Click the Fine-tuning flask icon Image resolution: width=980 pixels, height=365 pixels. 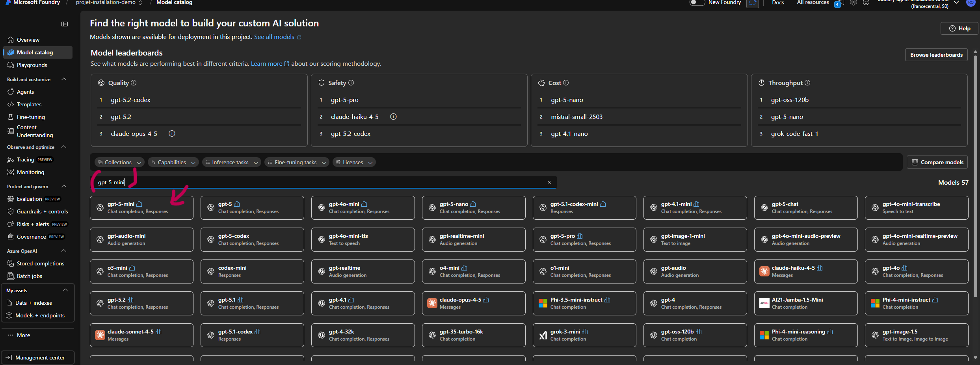pyautogui.click(x=11, y=117)
